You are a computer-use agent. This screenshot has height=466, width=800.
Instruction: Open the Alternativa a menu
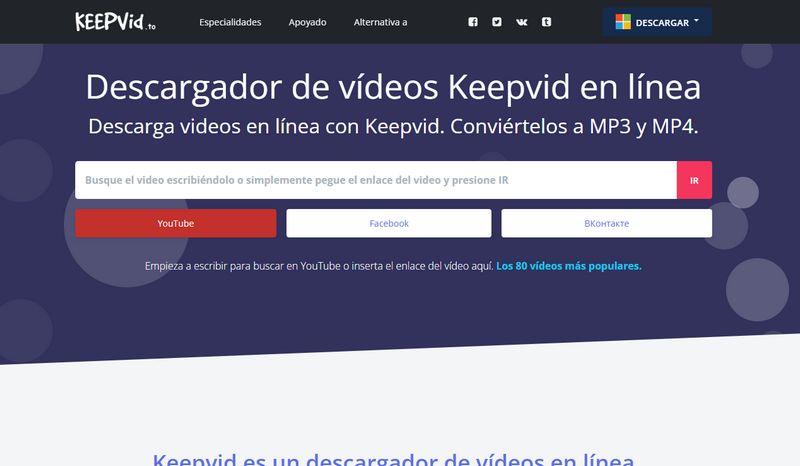[x=381, y=22]
